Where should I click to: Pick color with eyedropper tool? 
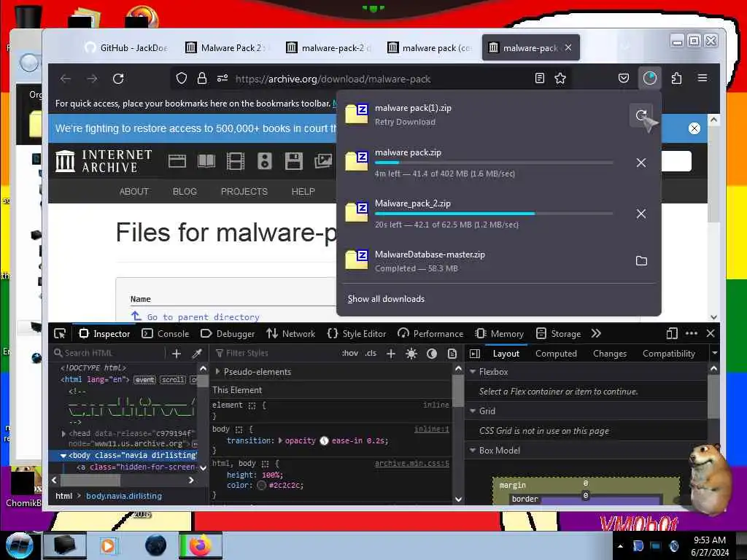coord(197,354)
